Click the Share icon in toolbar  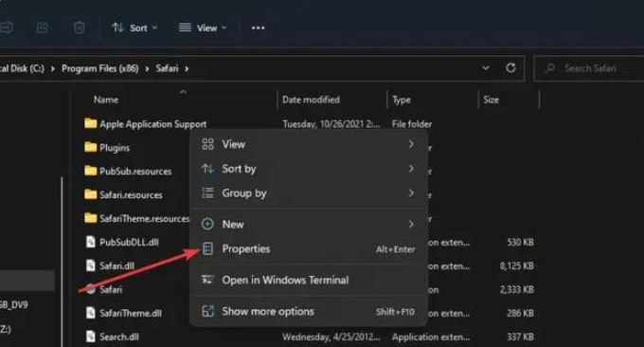click(x=43, y=27)
